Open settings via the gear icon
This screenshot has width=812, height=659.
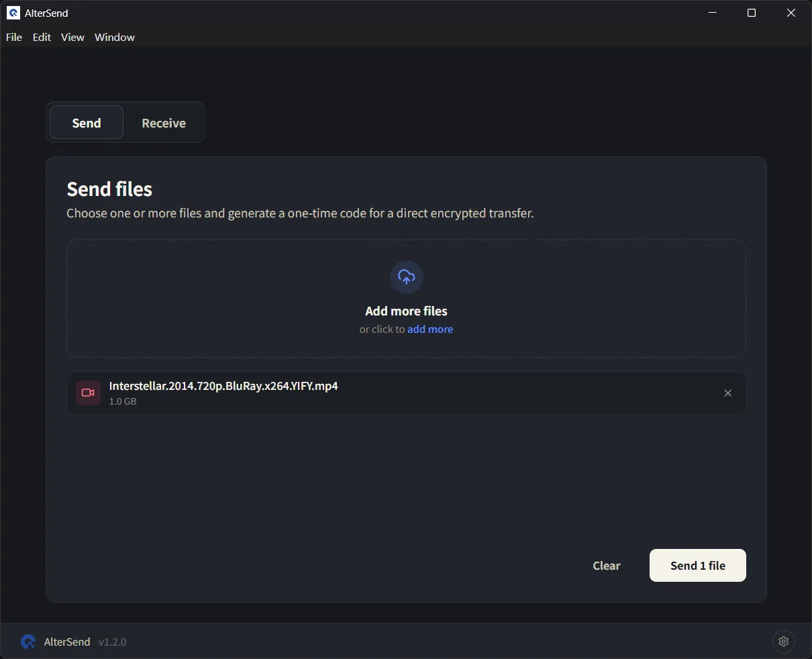[x=783, y=642]
